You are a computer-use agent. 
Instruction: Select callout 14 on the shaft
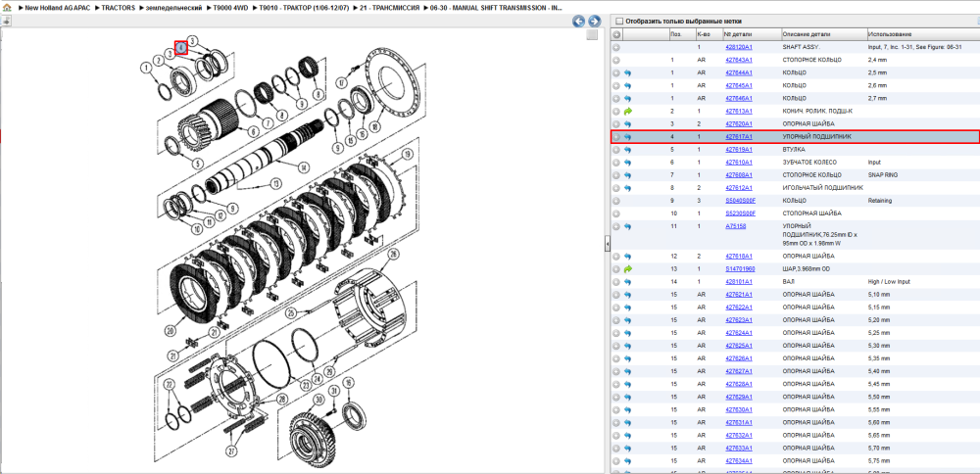[x=304, y=166]
